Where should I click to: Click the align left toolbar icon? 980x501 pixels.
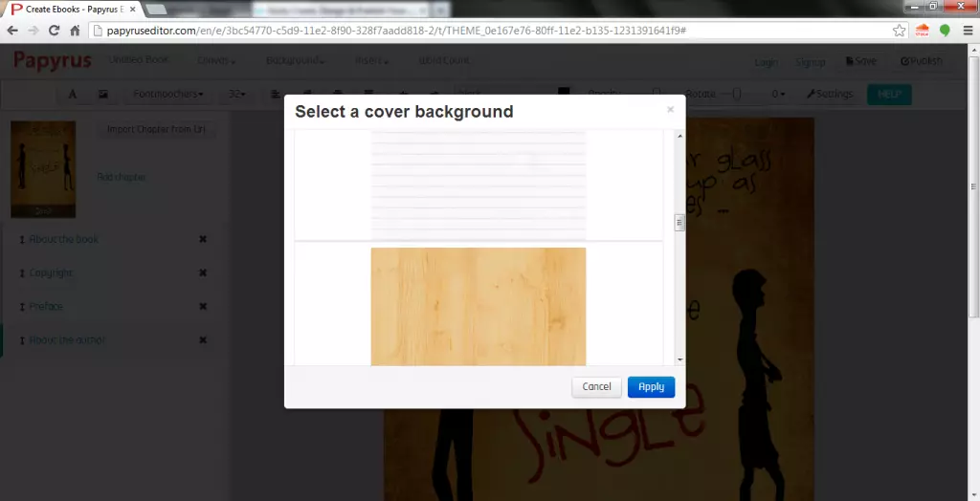275,94
